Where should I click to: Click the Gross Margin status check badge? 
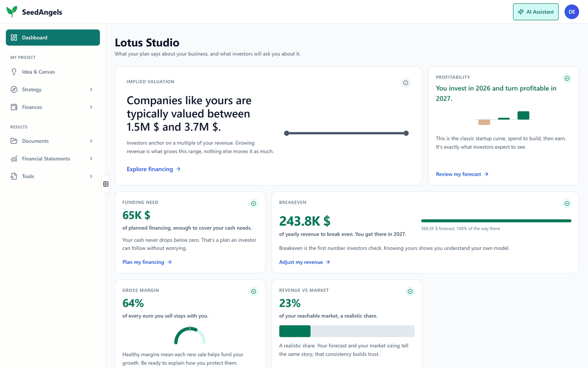(253, 291)
